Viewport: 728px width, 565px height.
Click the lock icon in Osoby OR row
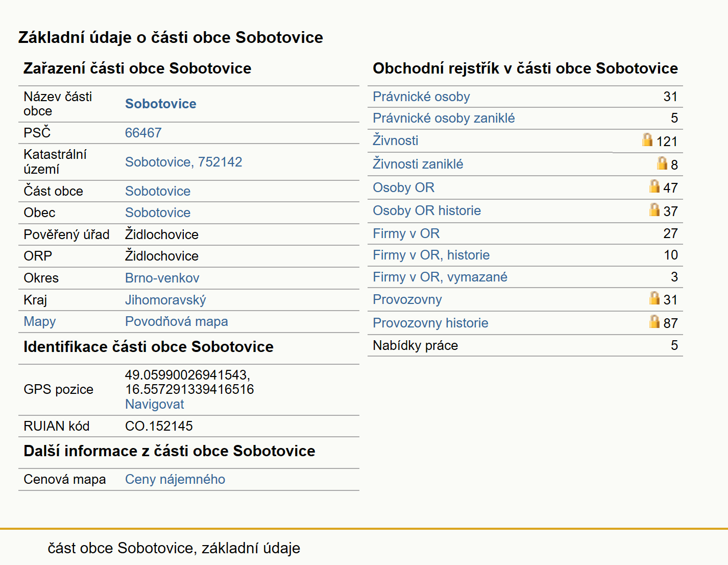click(654, 186)
